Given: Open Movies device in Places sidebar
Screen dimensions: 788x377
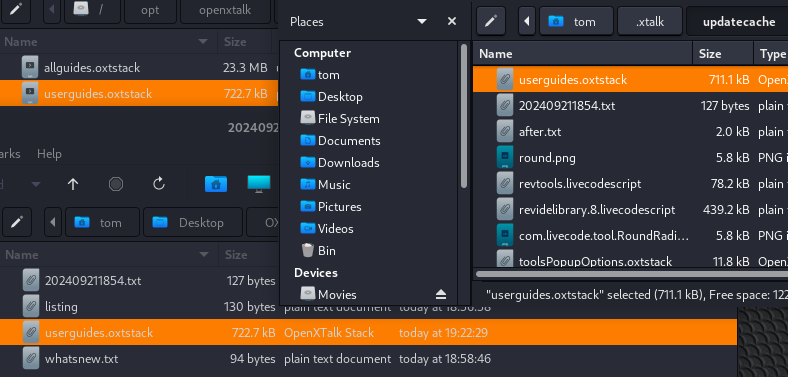Looking at the screenshot, I should 329,295.
